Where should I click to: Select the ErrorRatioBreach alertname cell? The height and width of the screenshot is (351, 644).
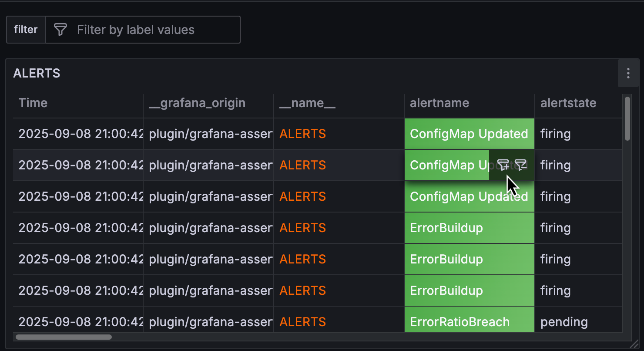(x=459, y=322)
